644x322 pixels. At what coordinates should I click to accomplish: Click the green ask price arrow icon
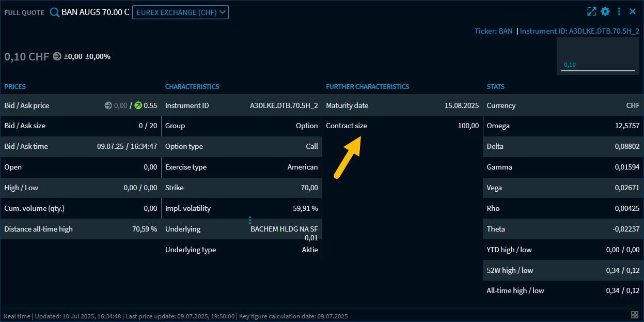(x=138, y=105)
